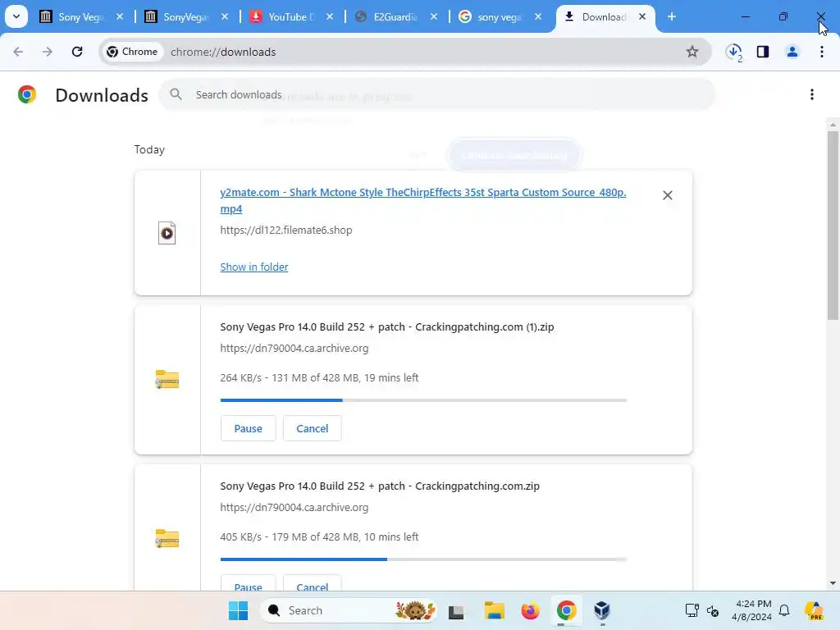This screenshot has height=630, width=840.
Task: Open the y2mate Shark Mctone mp4 file link
Action: click(423, 200)
